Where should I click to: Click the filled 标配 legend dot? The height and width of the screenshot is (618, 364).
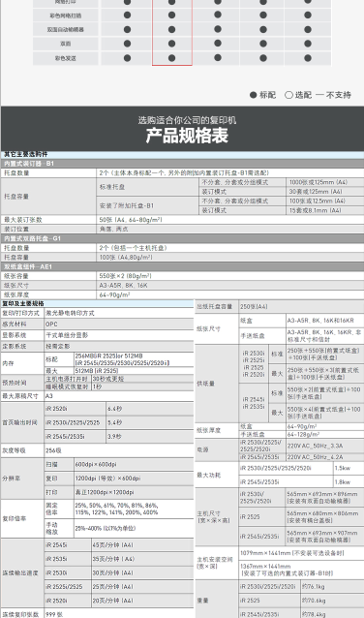point(254,95)
